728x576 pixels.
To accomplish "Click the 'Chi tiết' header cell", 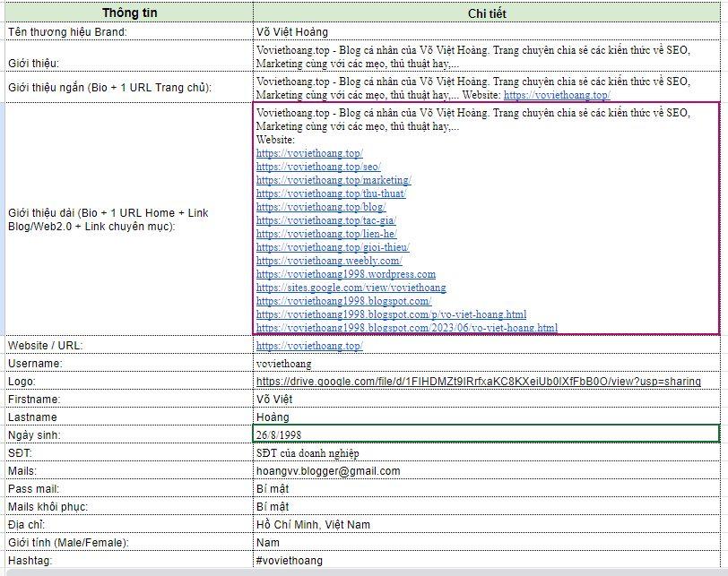I will [487, 13].
